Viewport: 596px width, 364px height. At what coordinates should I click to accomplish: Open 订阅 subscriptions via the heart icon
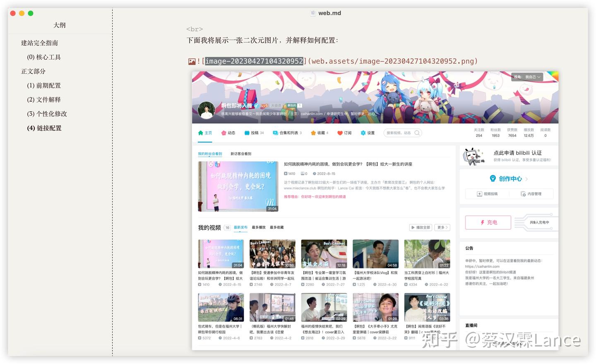point(339,133)
